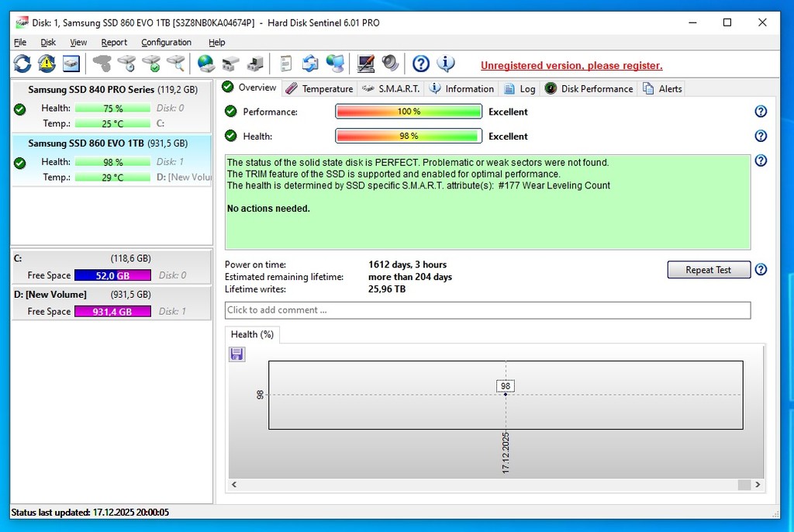
Task: Switch to the S.M.A.R.T. tab
Action: pyautogui.click(x=392, y=89)
